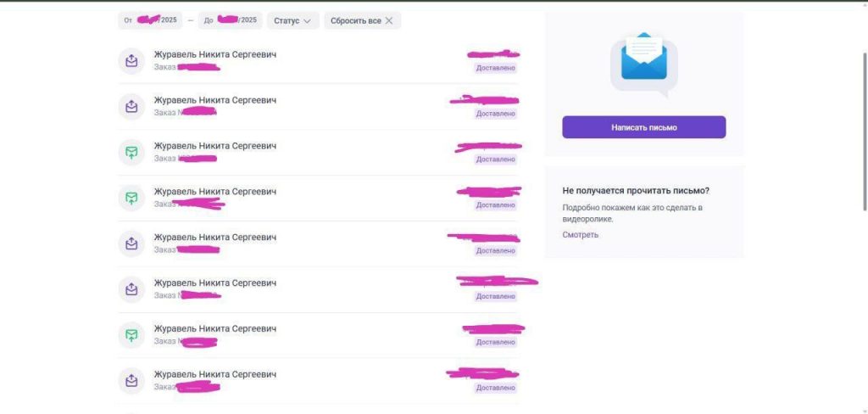Click the first row's purple outgoing letter icon

point(131,60)
